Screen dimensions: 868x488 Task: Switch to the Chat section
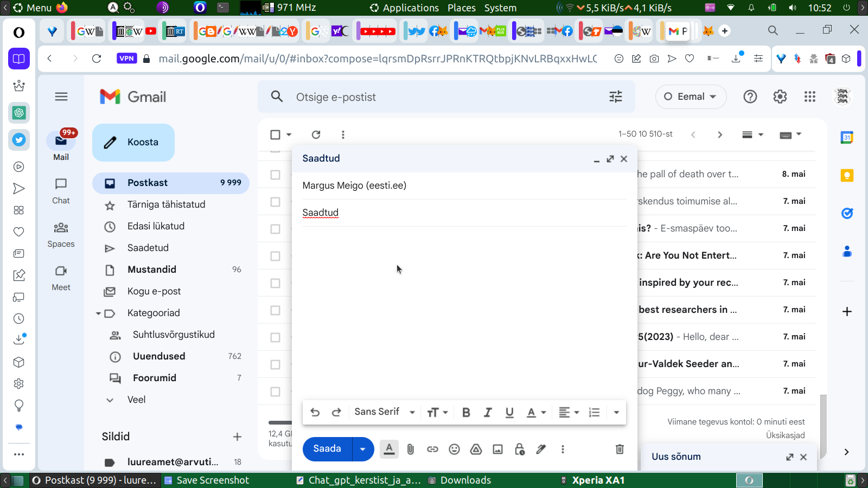[61, 191]
